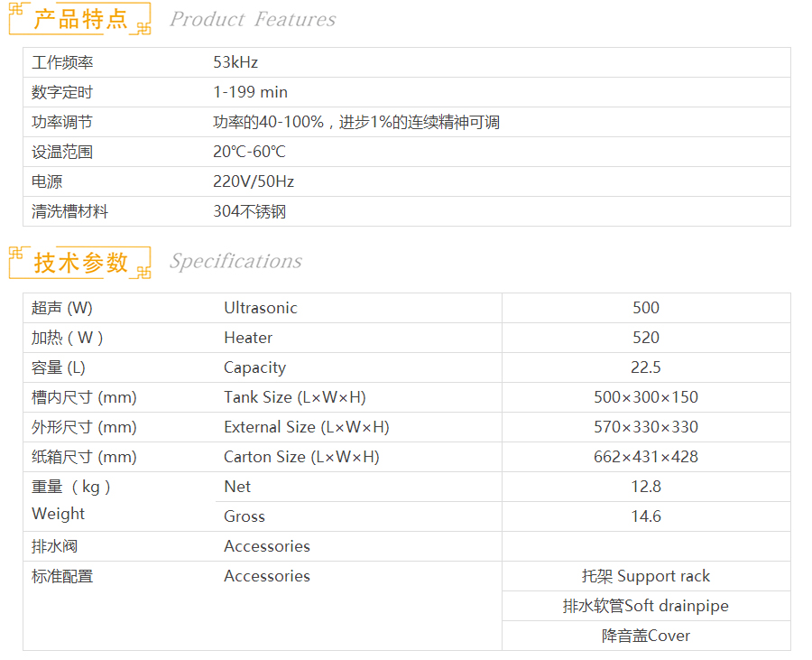Click the external size 570×330×330 value
This screenshot has width=812, height=660.
click(x=646, y=427)
